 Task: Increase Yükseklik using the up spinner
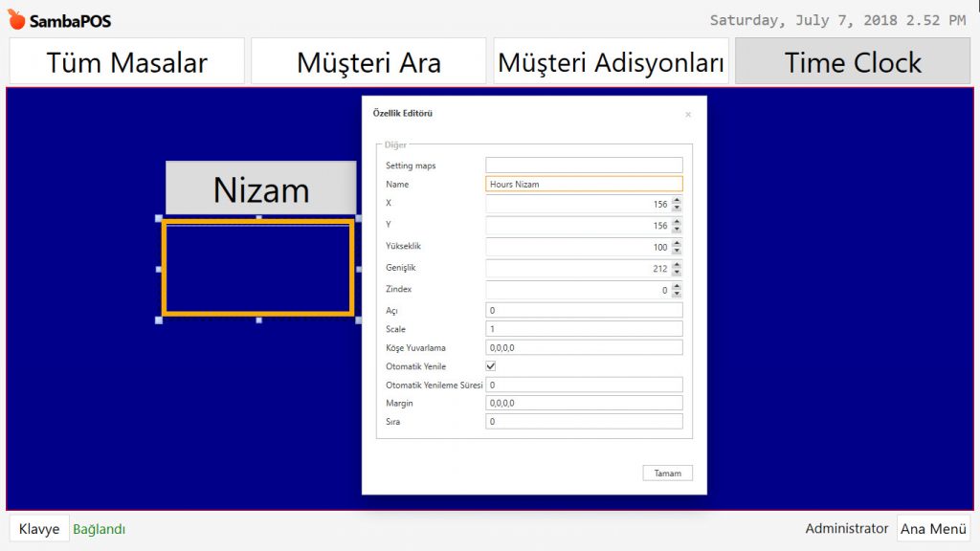point(677,243)
